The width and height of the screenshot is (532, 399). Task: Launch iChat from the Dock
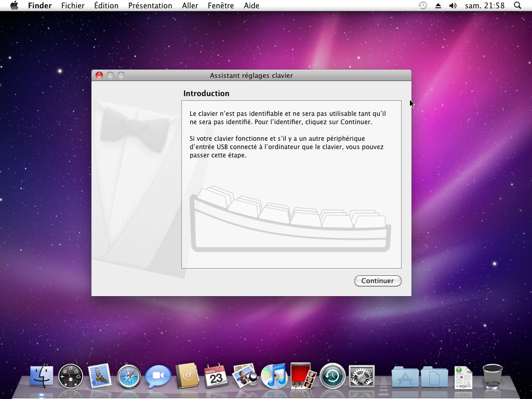pos(158,376)
